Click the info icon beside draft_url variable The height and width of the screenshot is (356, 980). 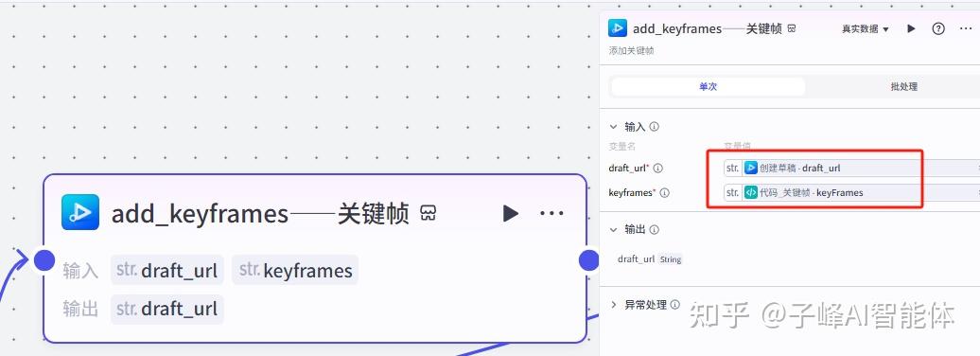(x=658, y=169)
